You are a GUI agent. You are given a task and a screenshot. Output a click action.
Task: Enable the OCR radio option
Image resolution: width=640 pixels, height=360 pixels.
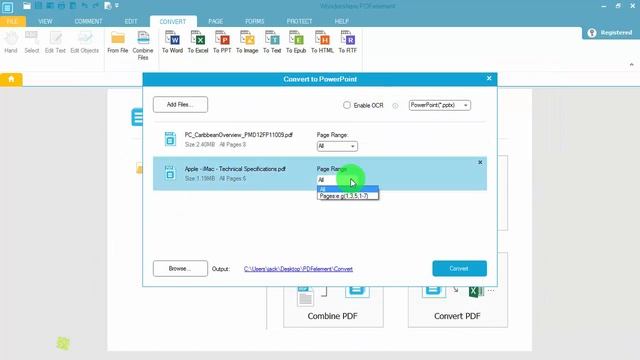[347, 105]
